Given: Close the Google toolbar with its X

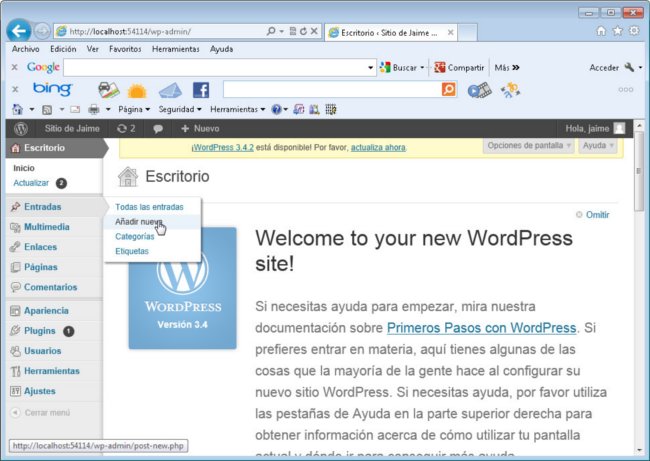Looking at the screenshot, I should point(15,67).
